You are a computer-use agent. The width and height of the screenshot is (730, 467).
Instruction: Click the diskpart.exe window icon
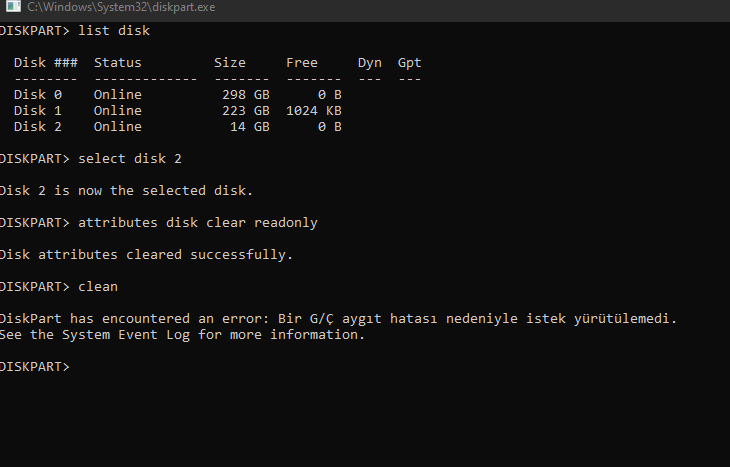14,6
